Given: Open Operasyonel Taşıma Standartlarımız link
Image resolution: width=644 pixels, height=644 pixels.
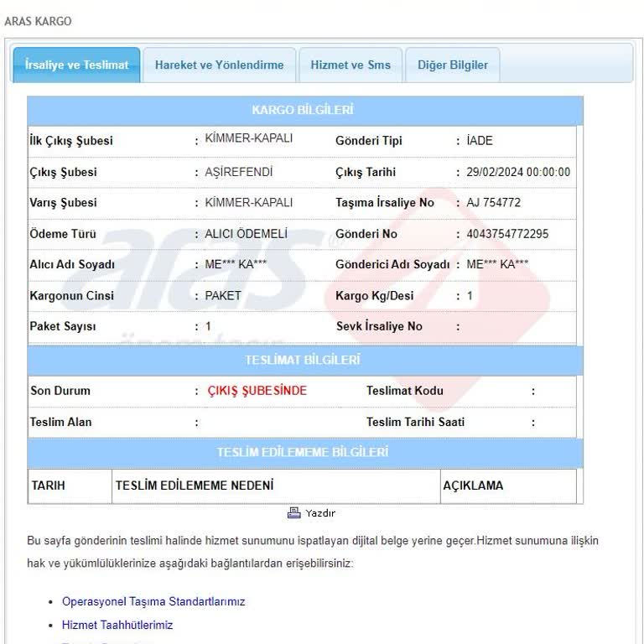Looking at the screenshot, I should click(x=153, y=601).
